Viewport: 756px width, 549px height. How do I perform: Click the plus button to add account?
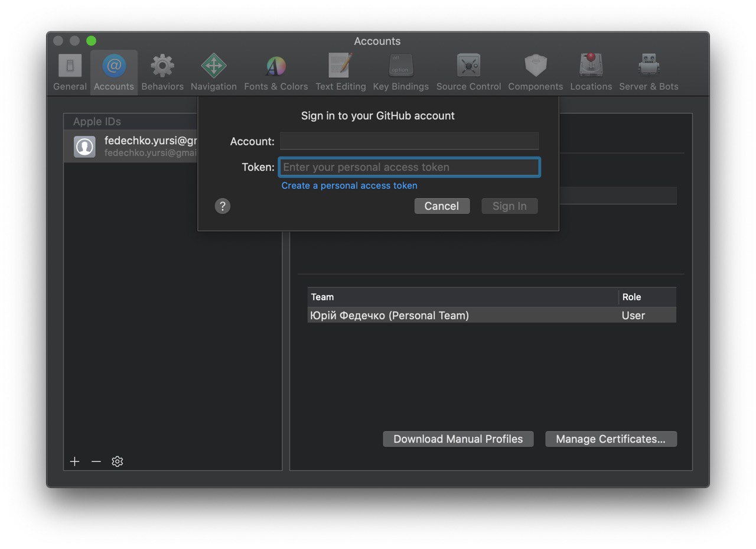(74, 462)
